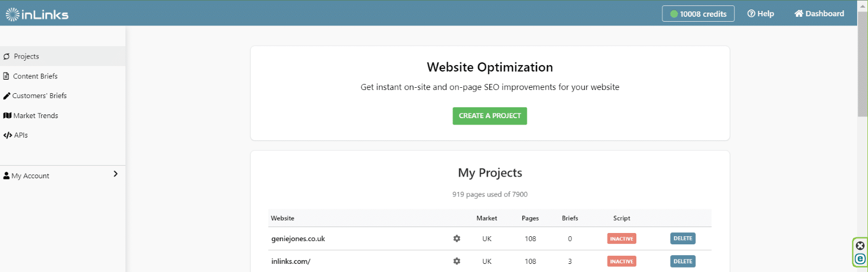
Task: Close the floating widget with X icon
Action: coord(860,245)
